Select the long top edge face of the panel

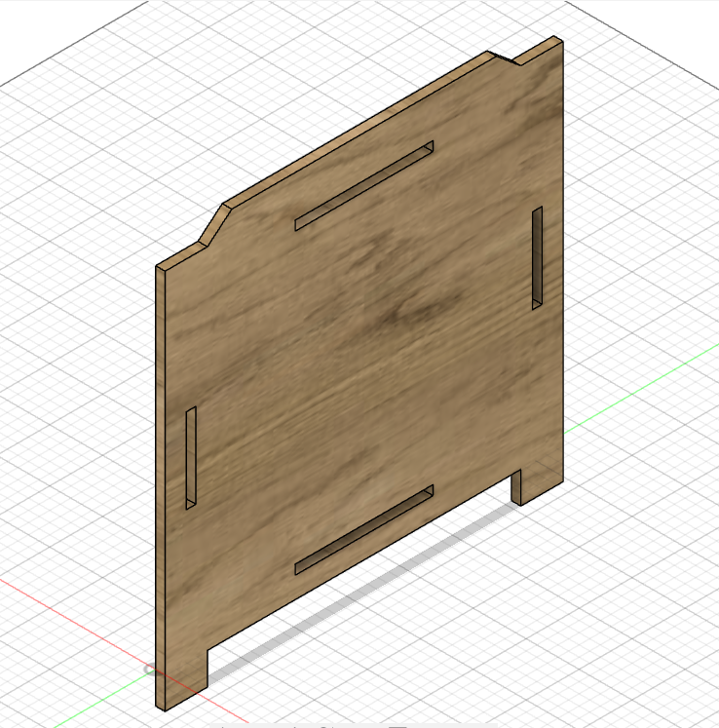tap(358, 130)
